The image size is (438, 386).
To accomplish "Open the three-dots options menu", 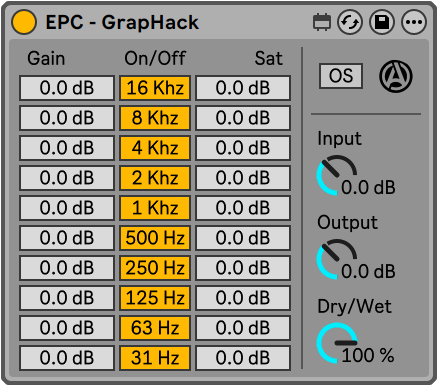I will tap(414, 22).
